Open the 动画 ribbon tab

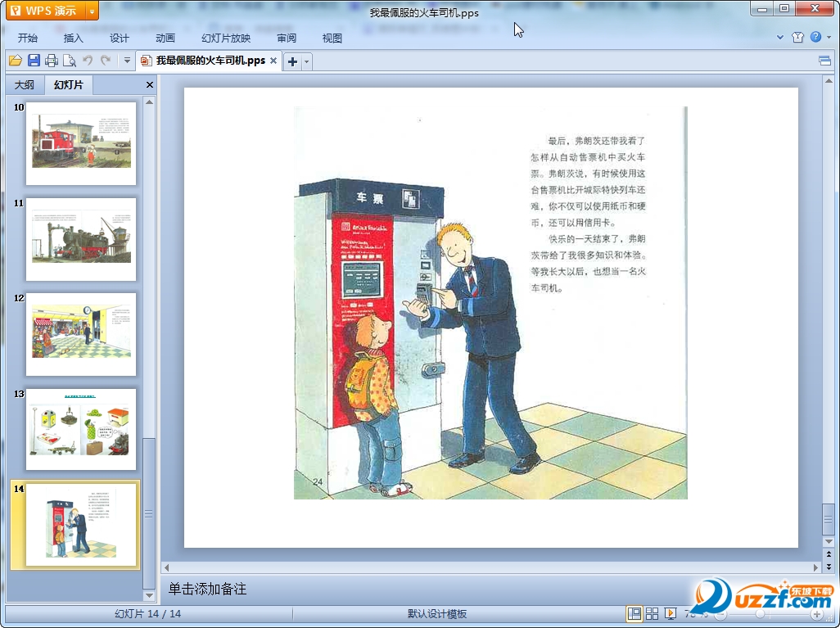coord(165,38)
